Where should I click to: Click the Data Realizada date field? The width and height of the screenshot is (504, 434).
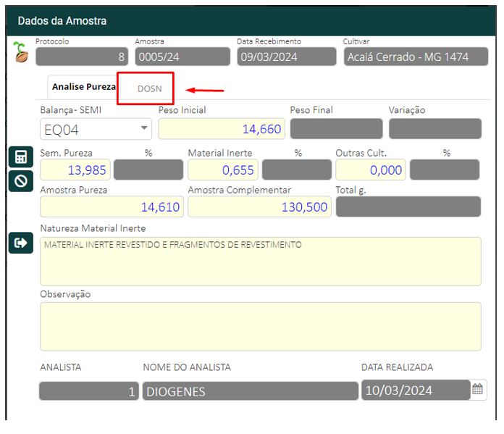coord(415,391)
